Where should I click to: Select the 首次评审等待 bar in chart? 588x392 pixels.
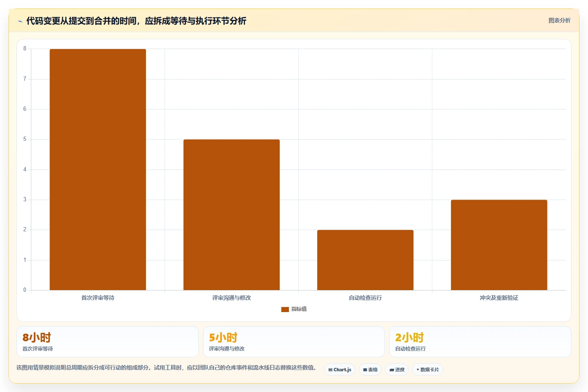(98, 170)
